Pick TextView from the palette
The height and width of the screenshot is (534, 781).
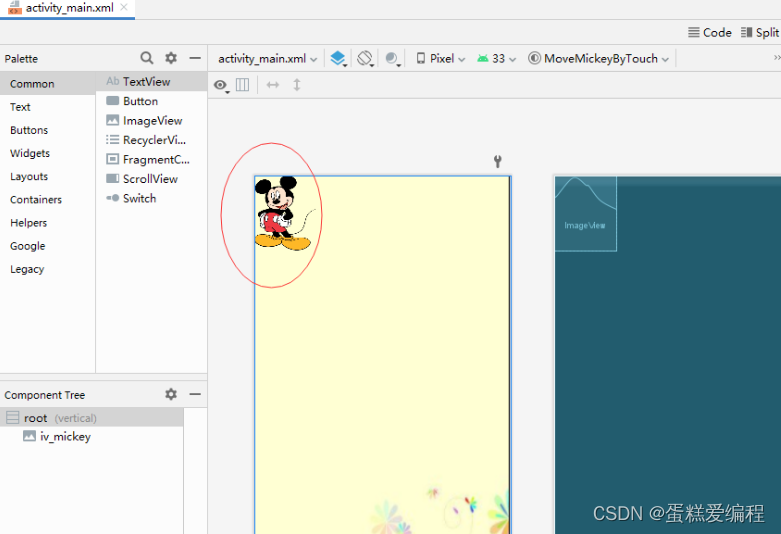coord(151,81)
